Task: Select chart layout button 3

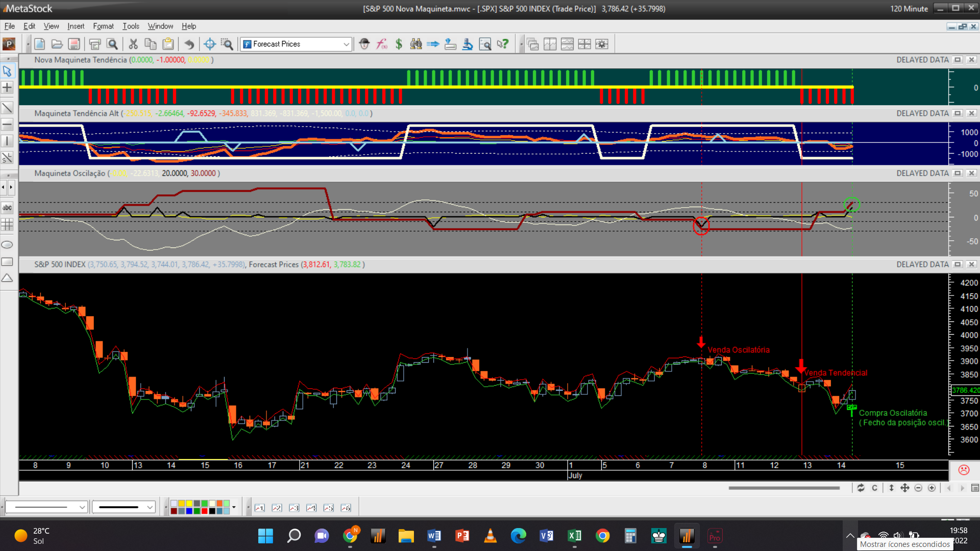Action: coord(294,508)
